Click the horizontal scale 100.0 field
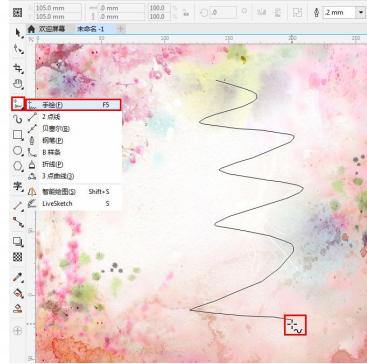 pos(158,8)
